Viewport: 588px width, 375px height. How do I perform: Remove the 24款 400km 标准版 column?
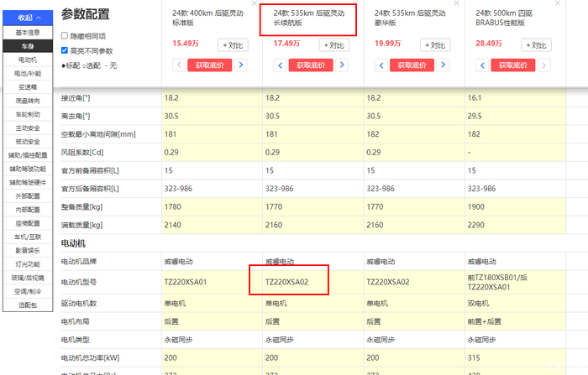(256, 4)
